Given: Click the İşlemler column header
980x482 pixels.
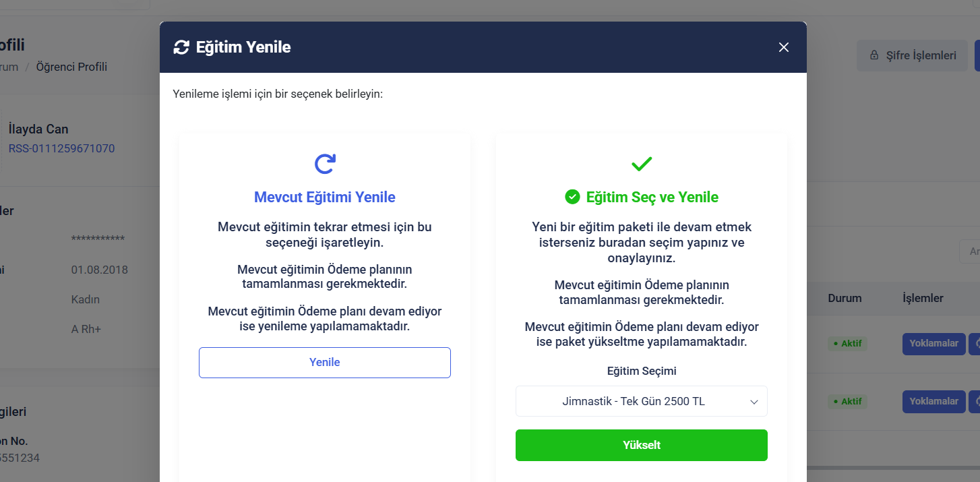Looking at the screenshot, I should [x=923, y=298].
